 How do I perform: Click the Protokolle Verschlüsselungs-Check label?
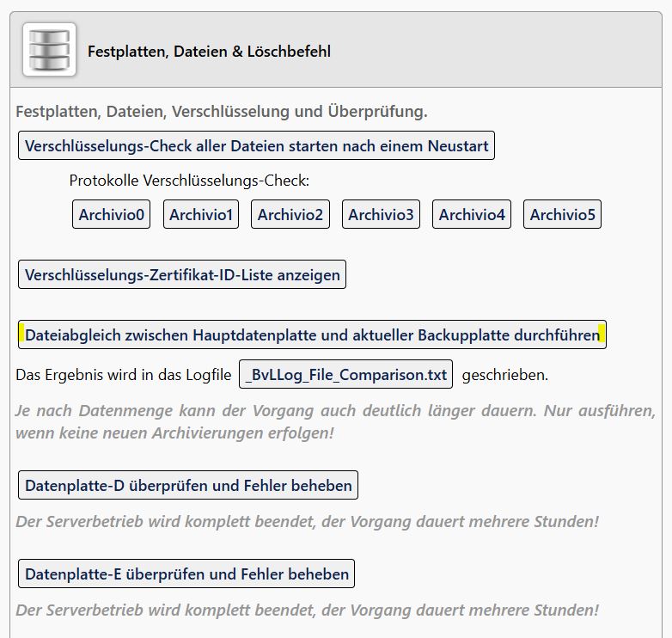(x=189, y=181)
